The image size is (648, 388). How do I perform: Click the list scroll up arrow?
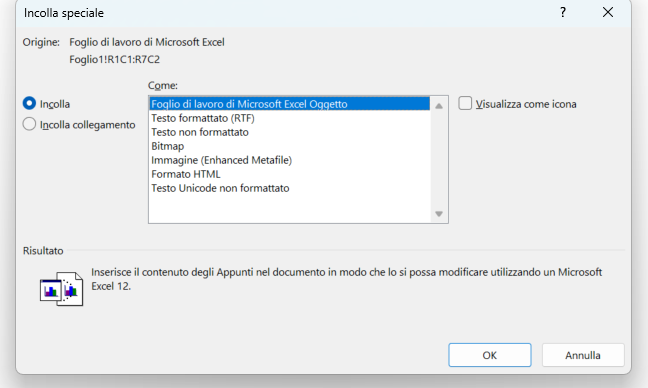point(439,106)
